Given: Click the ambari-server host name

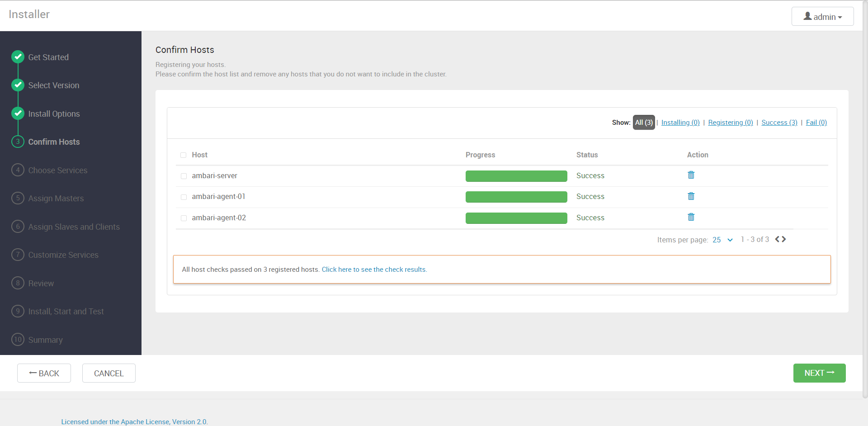Looking at the screenshot, I should tap(214, 175).
